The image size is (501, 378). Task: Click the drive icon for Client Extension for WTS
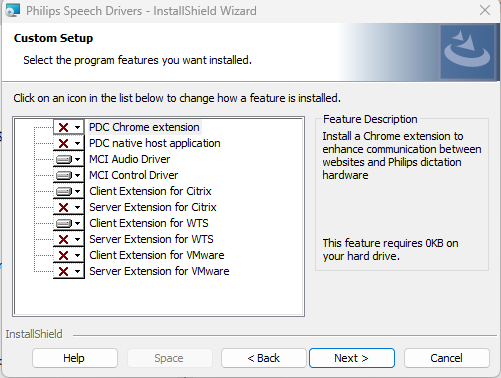click(x=63, y=223)
